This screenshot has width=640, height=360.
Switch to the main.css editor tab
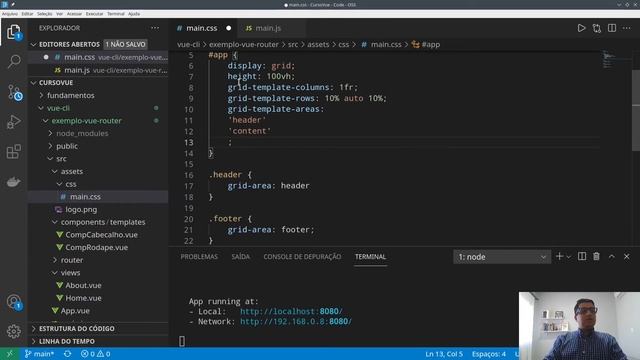(202, 28)
